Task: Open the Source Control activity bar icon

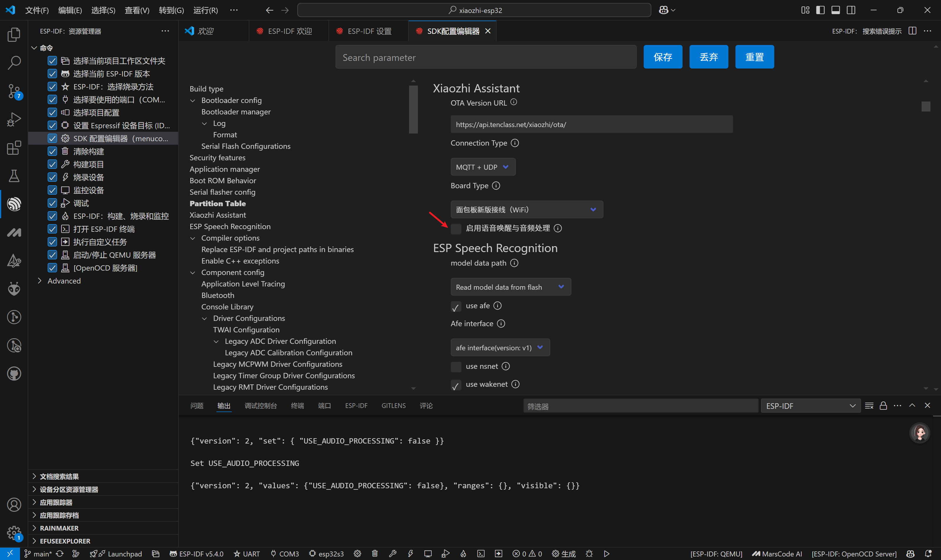Action: click(14, 91)
